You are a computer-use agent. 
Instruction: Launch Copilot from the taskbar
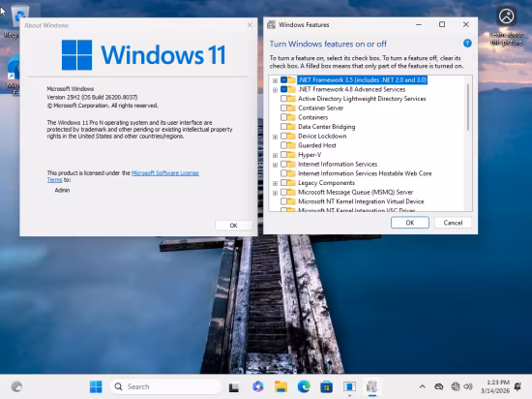pos(258,386)
